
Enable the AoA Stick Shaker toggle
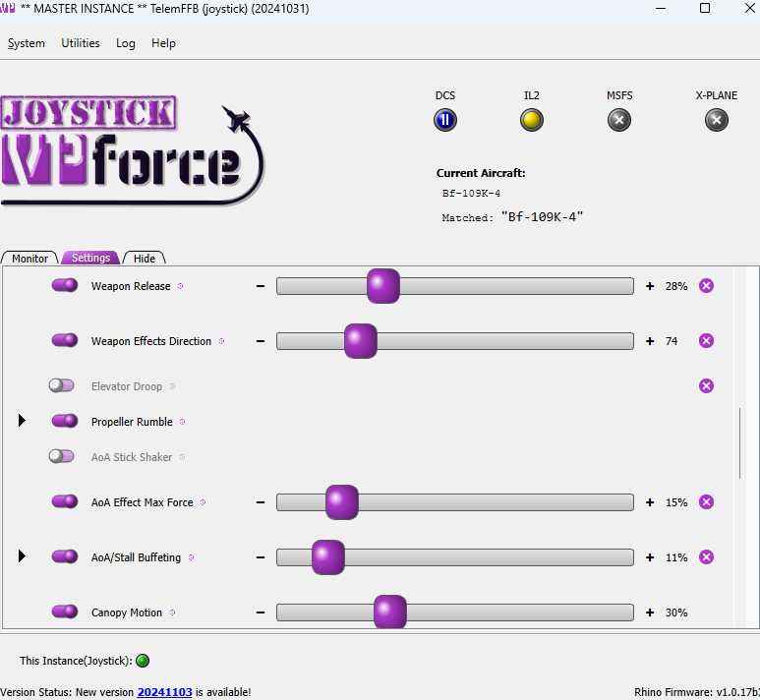click(x=62, y=456)
